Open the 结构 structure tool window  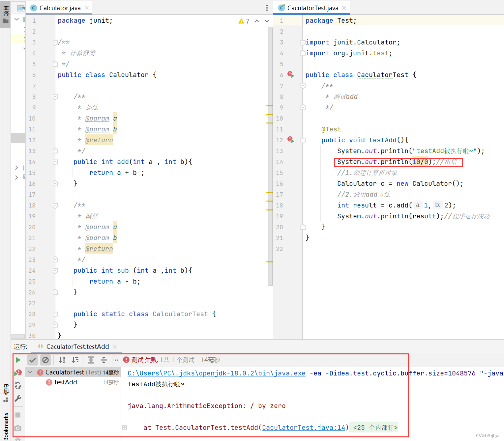tap(6, 393)
